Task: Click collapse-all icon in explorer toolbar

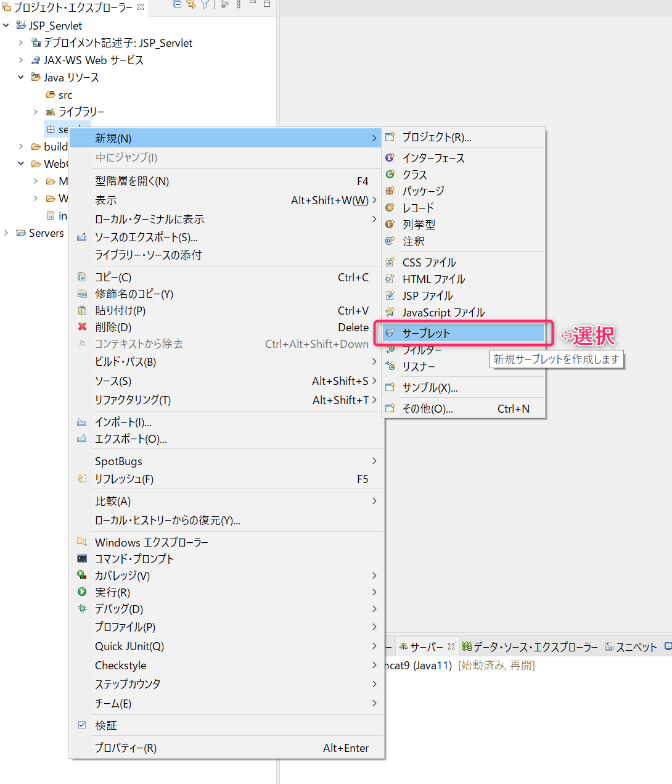Action: pos(178,4)
